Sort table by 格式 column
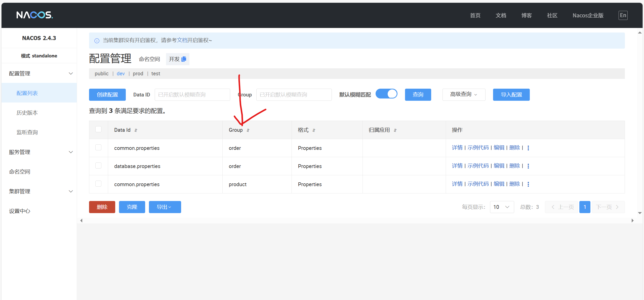The height and width of the screenshot is (300, 644). tap(314, 130)
